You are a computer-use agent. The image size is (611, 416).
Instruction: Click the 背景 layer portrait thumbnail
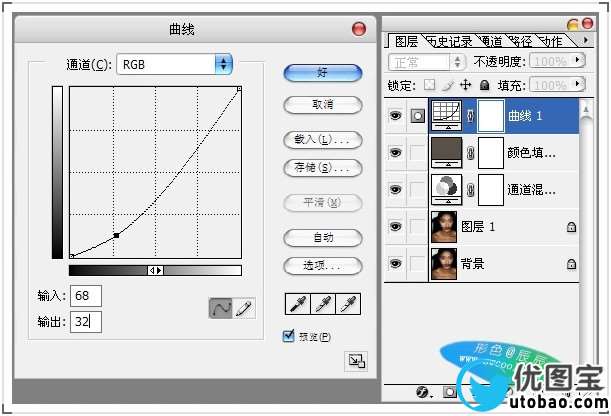444,264
